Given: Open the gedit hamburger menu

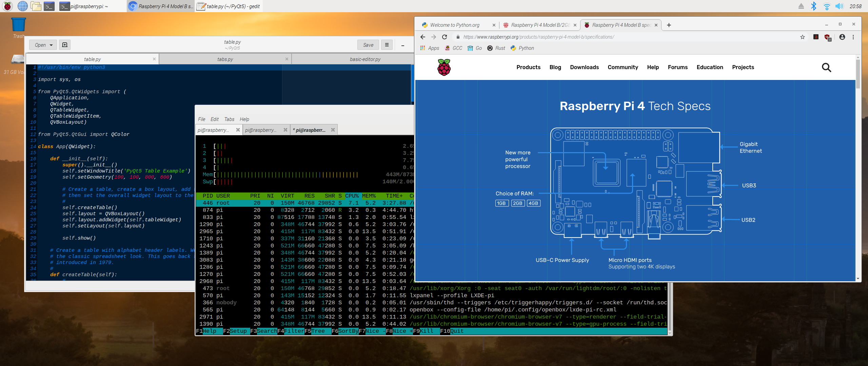Looking at the screenshot, I should pos(387,45).
